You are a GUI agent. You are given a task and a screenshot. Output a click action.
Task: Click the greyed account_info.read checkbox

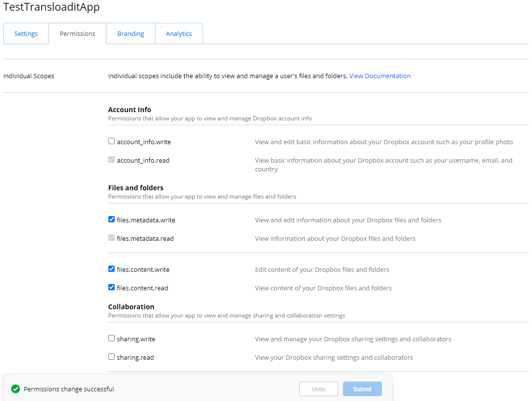pyautogui.click(x=111, y=159)
